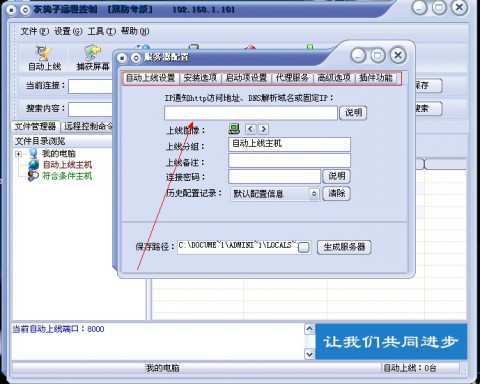The image size is (480, 384).
Task: Click the 自动上线:0台 status bar entry
Action: point(410,368)
